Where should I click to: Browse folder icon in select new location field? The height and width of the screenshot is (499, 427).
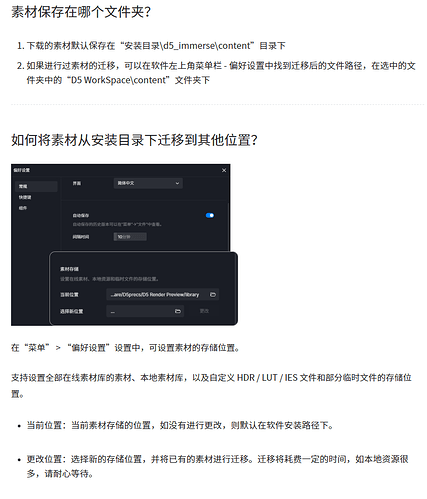(x=178, y=311)
